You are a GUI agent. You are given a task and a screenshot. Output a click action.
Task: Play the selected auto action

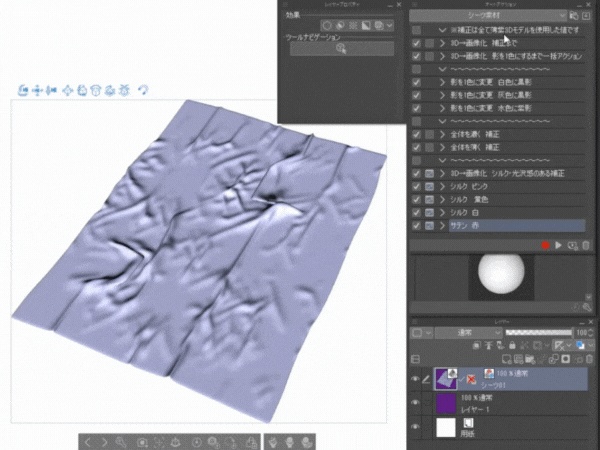point(558,245)
